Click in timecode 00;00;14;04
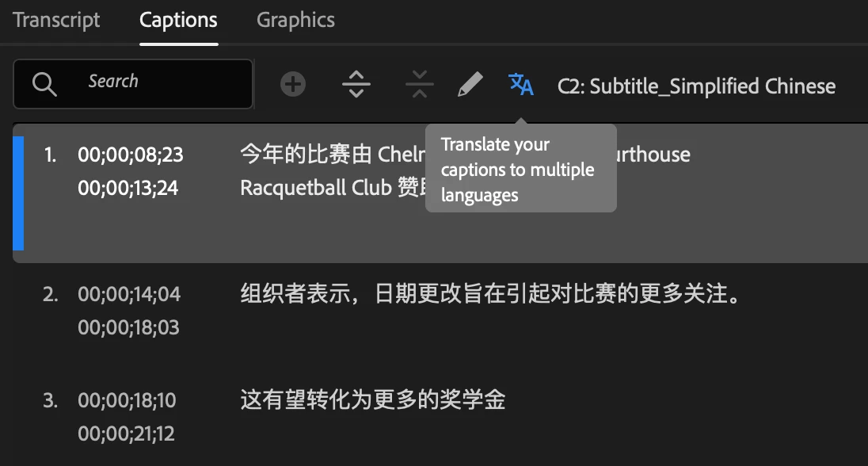Image resolution: width=868 pixels, height=466 pixels. pyautogui.click(x=129, y=294)
